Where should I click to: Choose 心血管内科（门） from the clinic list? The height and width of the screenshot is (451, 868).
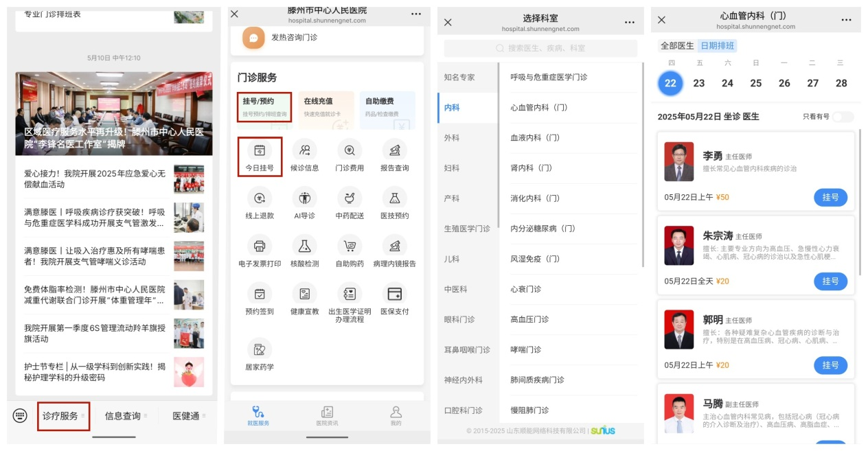(x=539, y=108)
